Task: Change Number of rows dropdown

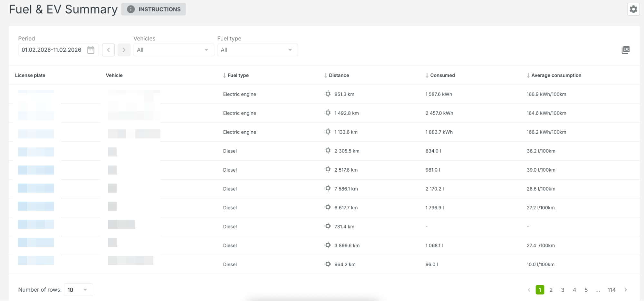Action: (78, 290)
